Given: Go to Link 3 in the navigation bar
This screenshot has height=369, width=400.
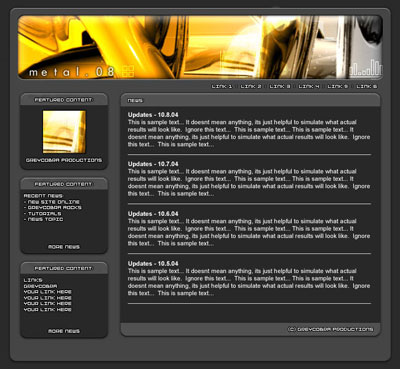Looking at the screenshot, I should (280, 86).
